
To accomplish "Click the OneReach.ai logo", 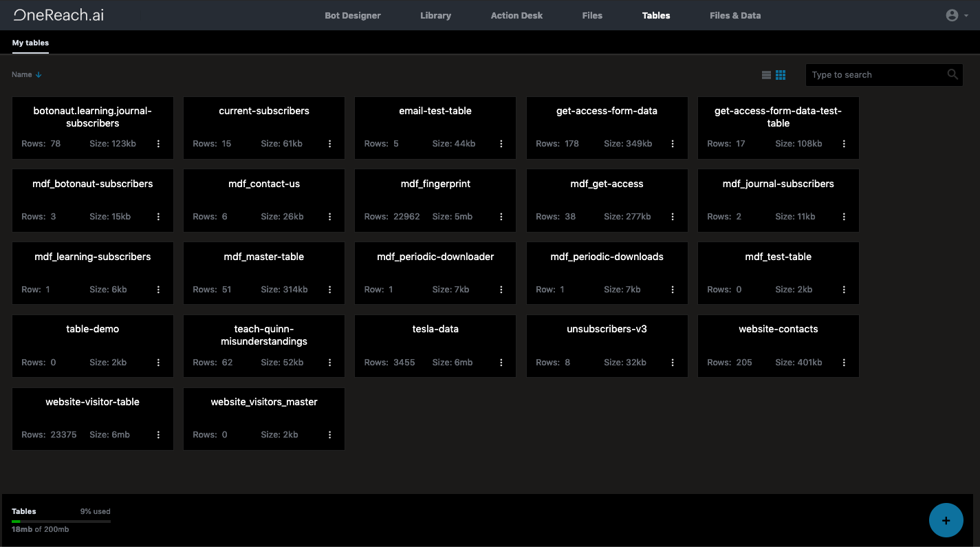I will (x=58, y=14).
